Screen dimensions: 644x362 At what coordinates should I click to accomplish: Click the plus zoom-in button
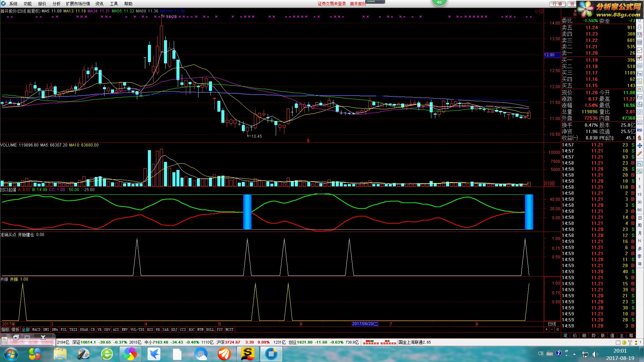547,329
